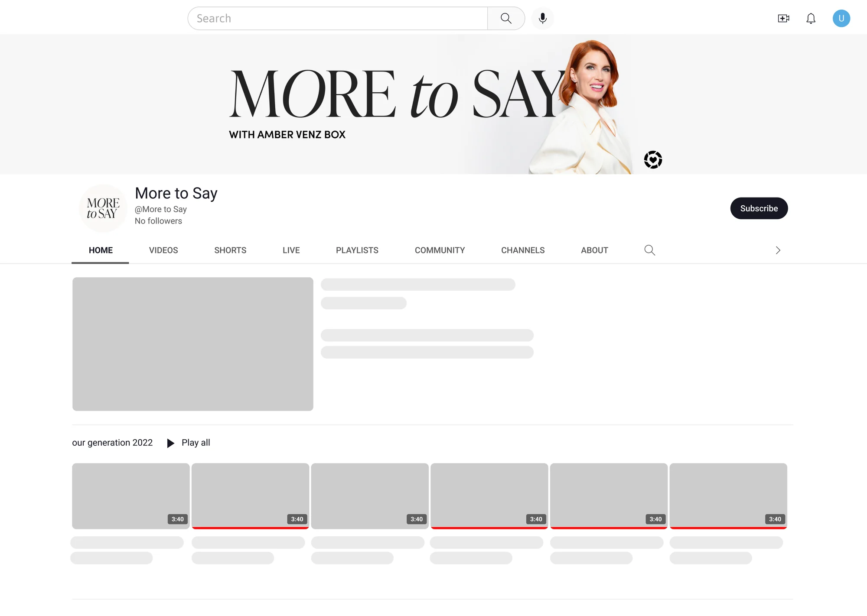Open the CHANNELS tab
This screenshot has height=616, width=867.
point(523,250)
